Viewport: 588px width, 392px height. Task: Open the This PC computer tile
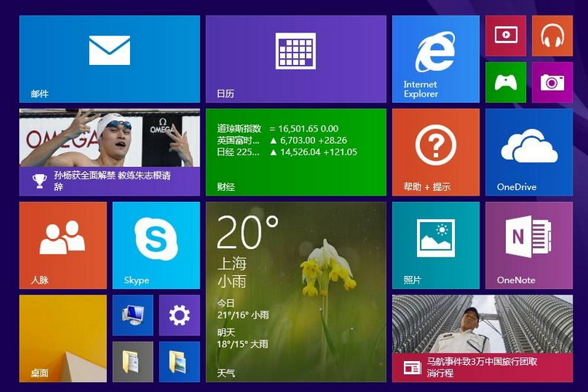132,315
